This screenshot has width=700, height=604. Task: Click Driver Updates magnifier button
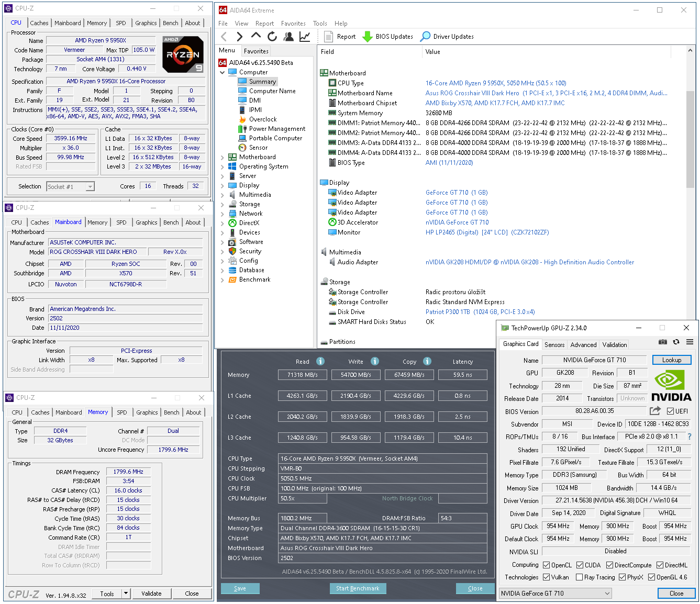[447, 37]
